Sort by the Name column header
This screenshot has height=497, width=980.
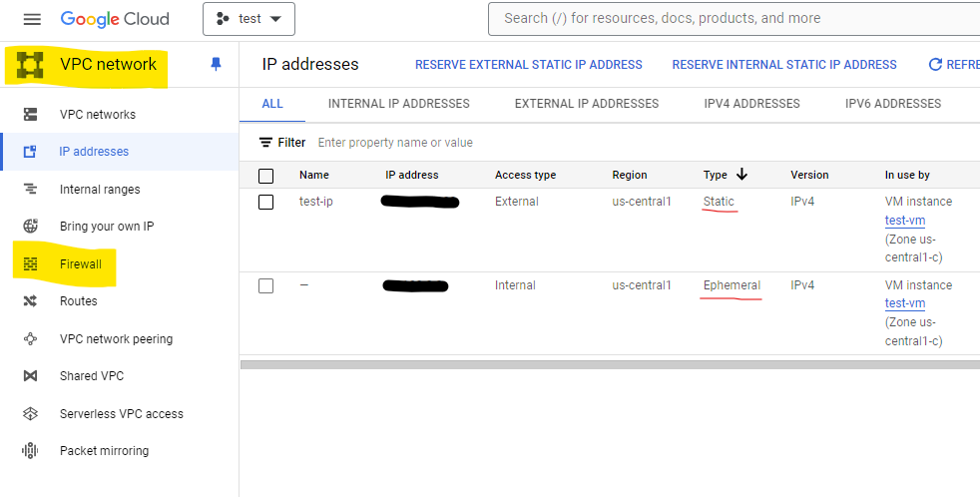coord(313,175)
